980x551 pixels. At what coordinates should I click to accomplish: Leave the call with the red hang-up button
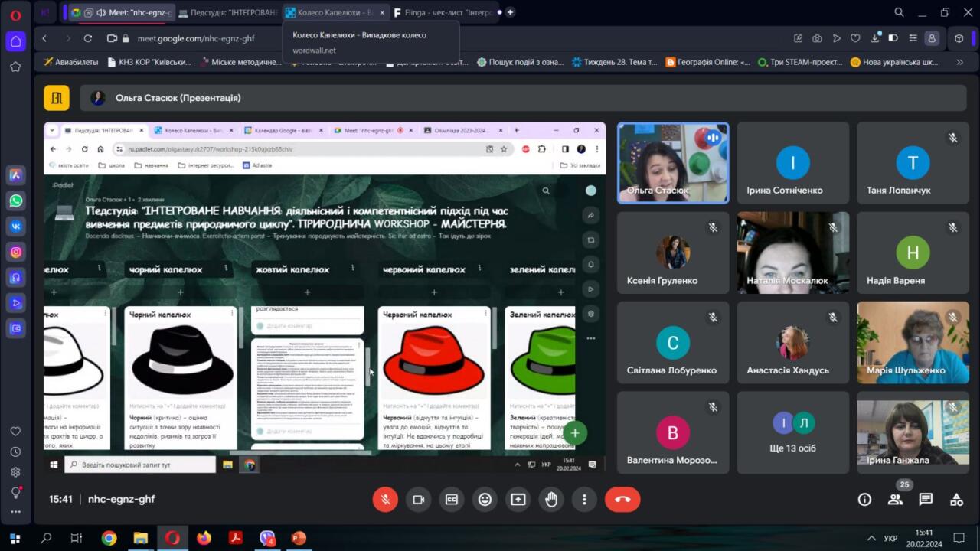[622, 500]
